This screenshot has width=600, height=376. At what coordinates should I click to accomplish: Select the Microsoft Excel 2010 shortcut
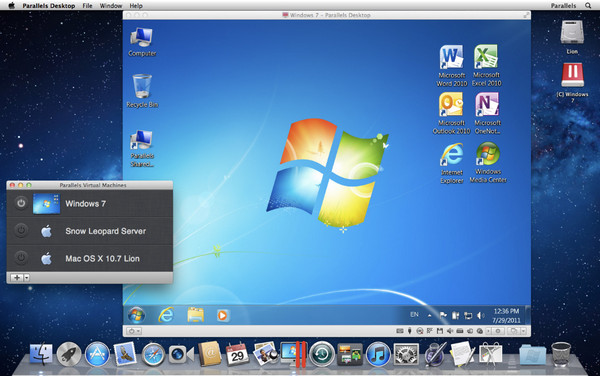point(486,66)
